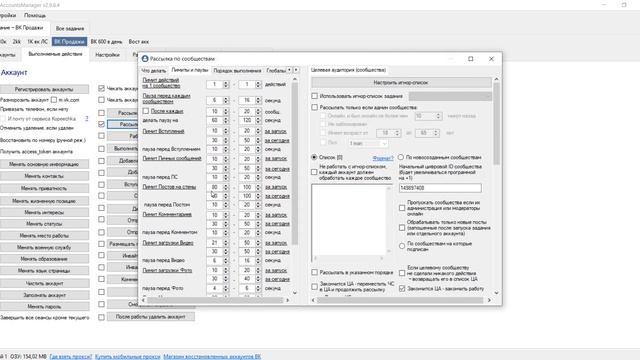Open the dropdown next to Использовать игнор-список задания
Image resolution: width=640 pixels, height=360 pixels.
(450, 96)
